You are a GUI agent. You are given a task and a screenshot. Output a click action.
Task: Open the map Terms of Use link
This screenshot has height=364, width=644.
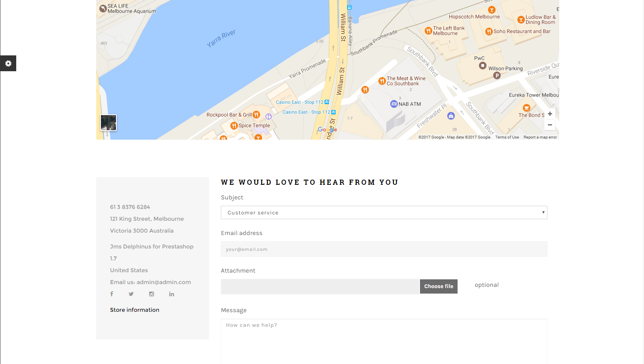507,137
